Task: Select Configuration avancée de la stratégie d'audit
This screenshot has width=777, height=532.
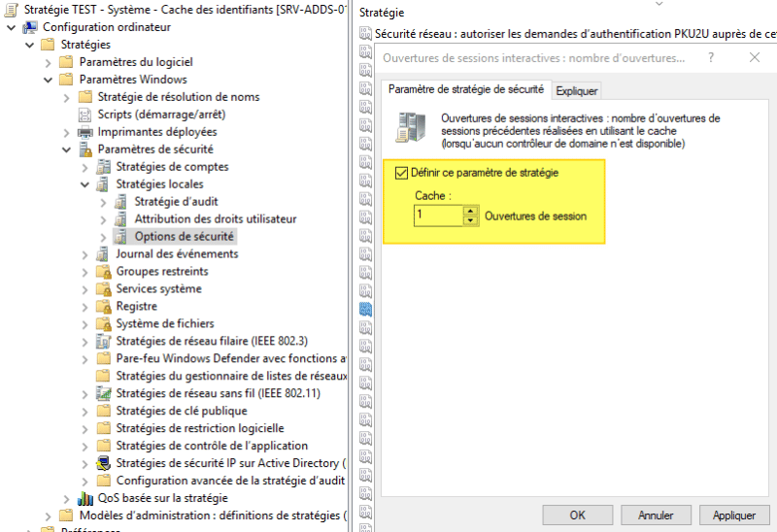Action: 230,481
